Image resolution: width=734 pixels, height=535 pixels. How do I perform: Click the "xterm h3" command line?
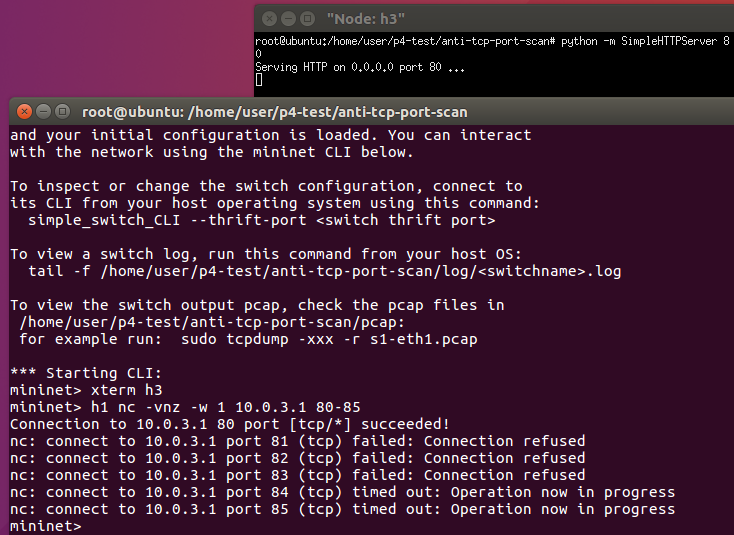point(86,390)
